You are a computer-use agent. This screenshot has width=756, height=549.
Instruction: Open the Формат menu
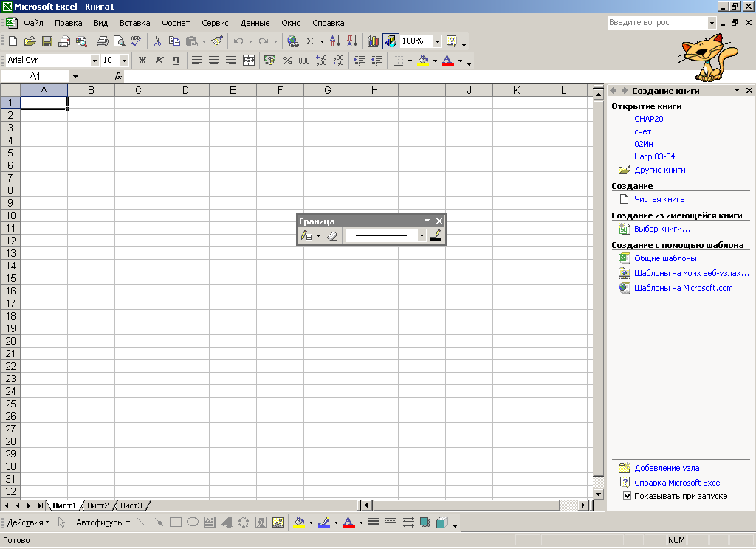pyautogui.click(x=176, y=23)
